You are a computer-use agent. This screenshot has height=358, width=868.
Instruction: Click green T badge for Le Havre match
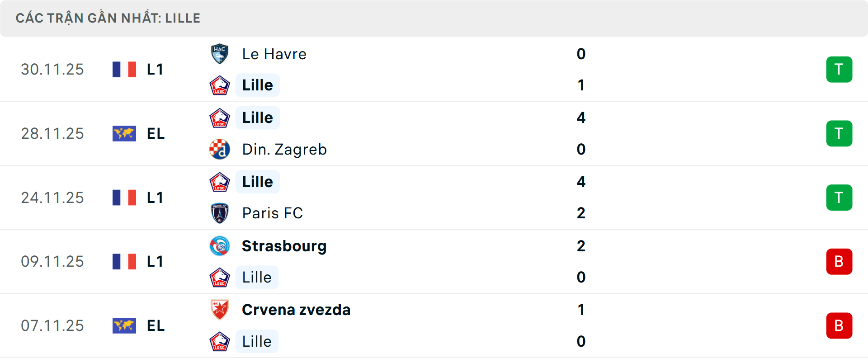point(839,70)
